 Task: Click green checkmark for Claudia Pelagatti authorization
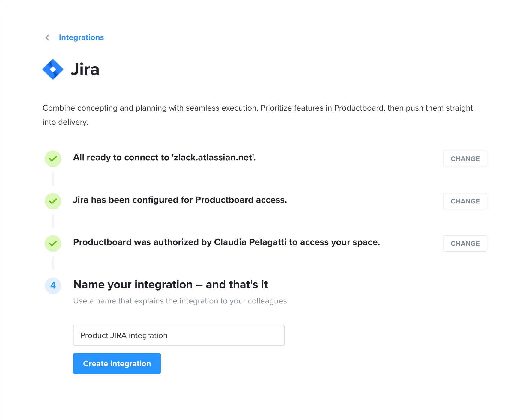(53, 244)
